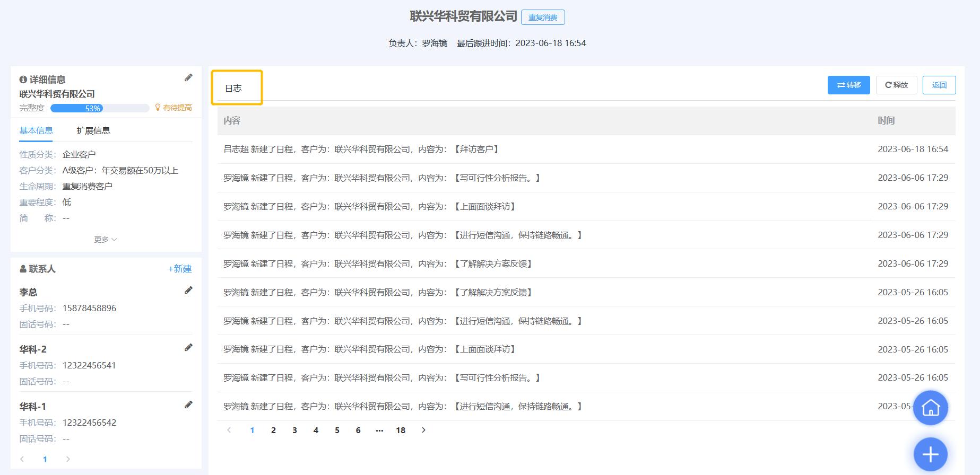980x475 pixels.
Task: Open the 基本信息 tab
Action: point(36,130)
